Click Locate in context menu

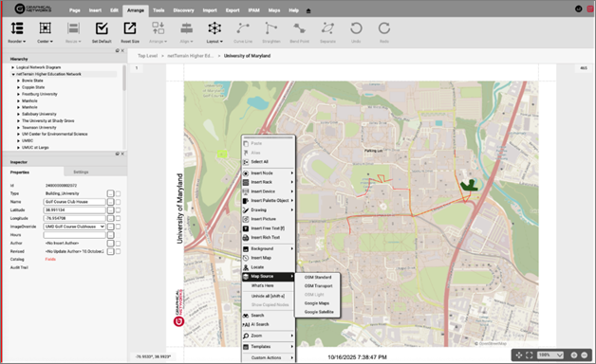tap(269, 267)
